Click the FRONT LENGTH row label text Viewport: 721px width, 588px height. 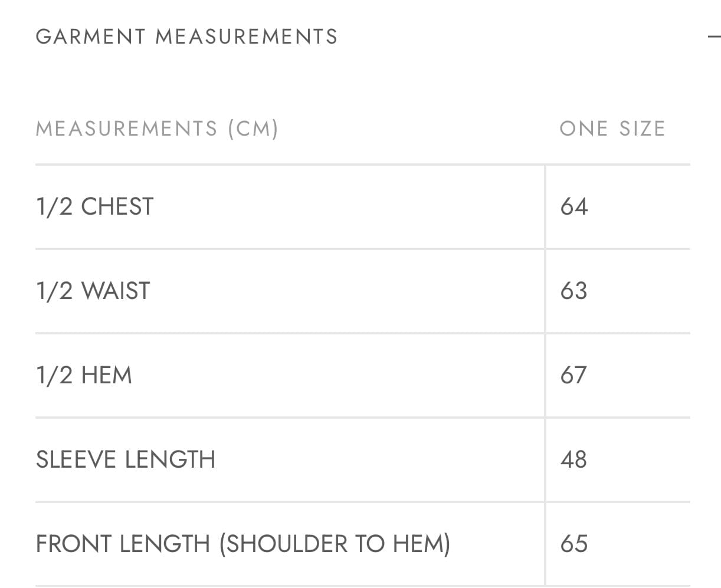point(123,544)
